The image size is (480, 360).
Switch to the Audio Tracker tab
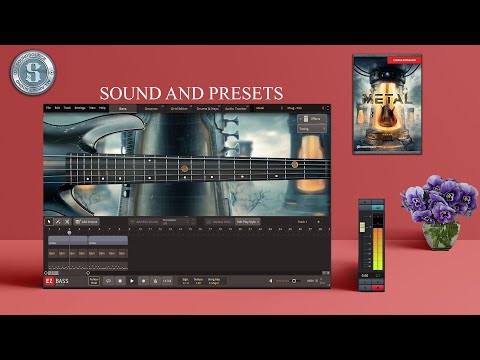[x=236, y=109]
